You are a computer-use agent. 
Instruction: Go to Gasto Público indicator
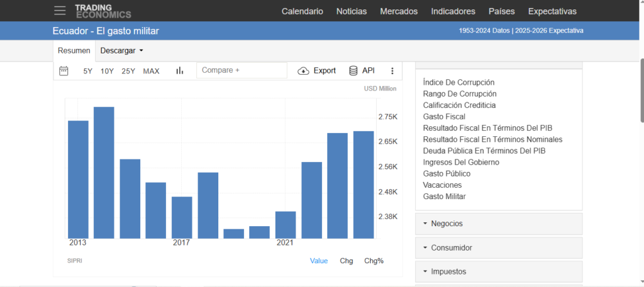[447, 173]
